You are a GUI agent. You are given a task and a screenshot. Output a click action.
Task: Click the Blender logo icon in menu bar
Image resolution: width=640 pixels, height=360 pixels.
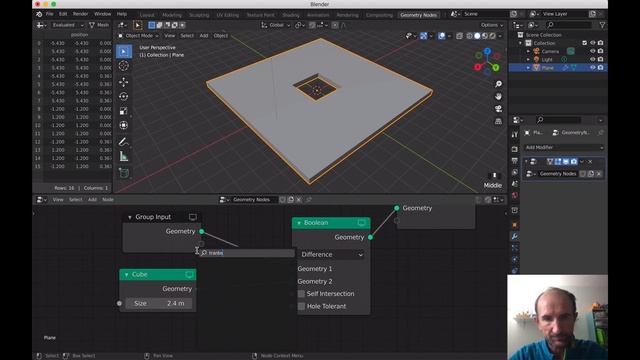click(39, 14)
